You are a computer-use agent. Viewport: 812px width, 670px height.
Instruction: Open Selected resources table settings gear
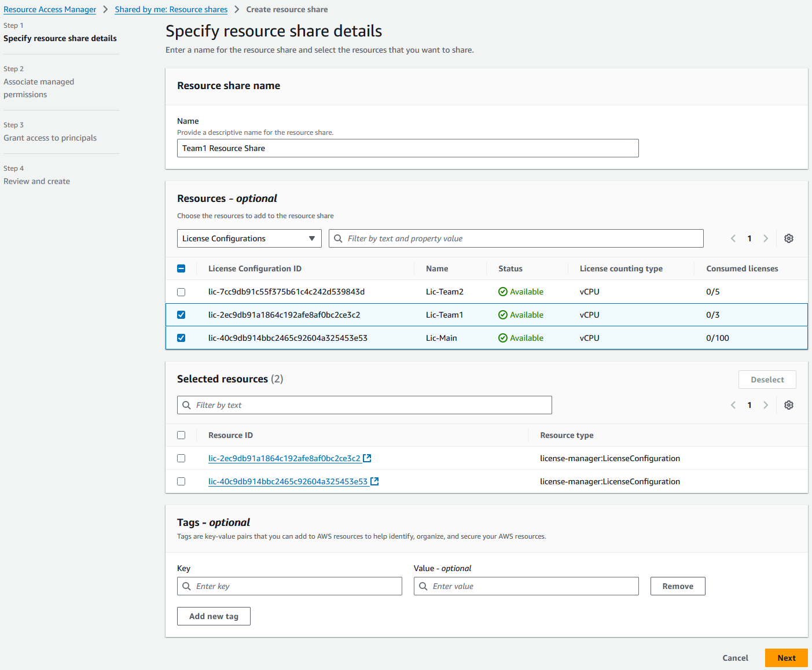coord(788,405)
